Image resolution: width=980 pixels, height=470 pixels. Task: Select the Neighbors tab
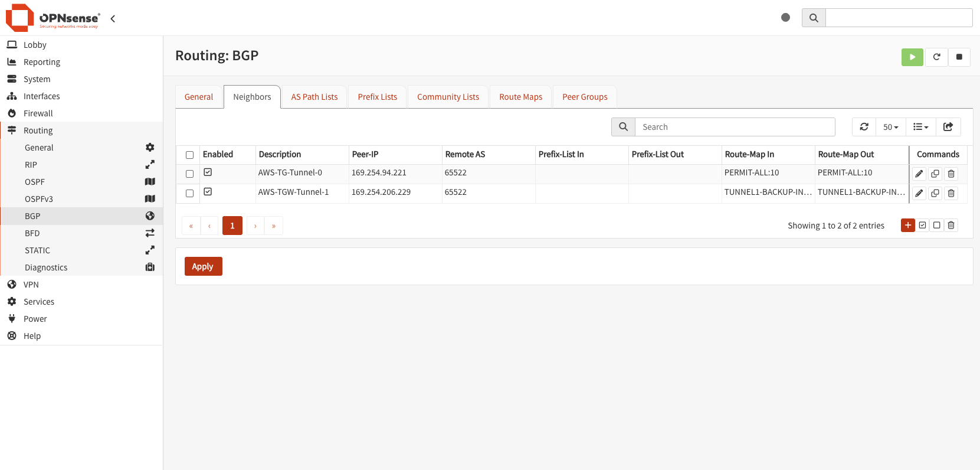252,97
